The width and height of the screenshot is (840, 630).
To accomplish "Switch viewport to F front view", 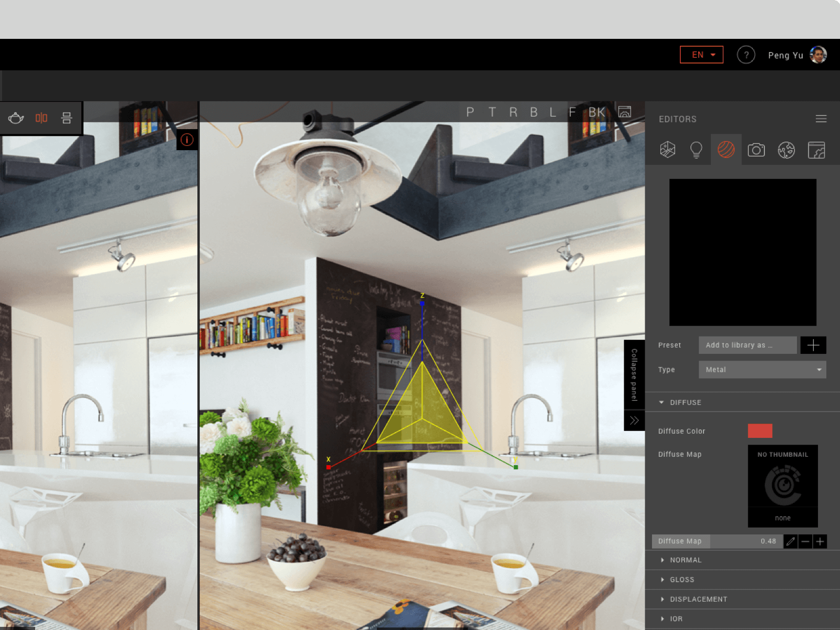I will point(572,112).
